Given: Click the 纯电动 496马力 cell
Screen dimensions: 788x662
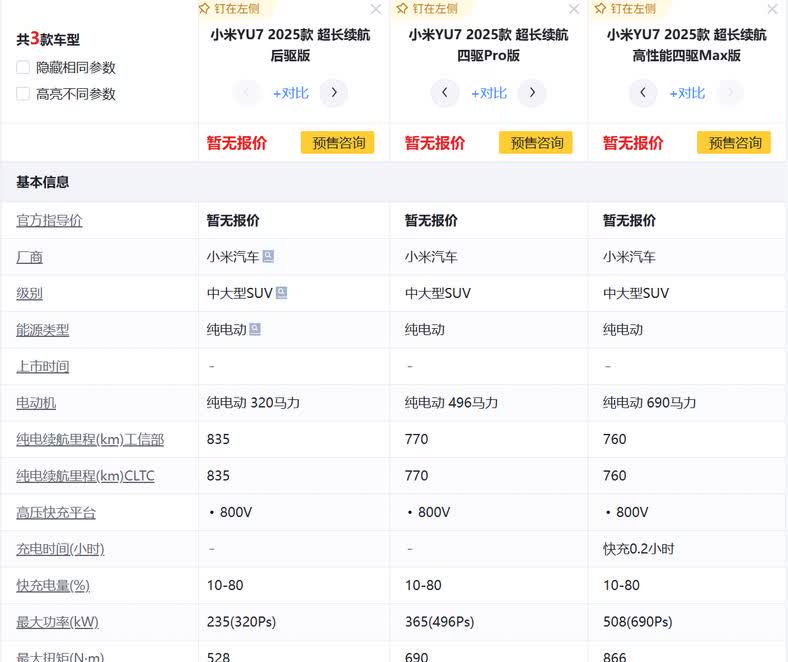Looking at the screenshot, I should [x=451, y=403].
